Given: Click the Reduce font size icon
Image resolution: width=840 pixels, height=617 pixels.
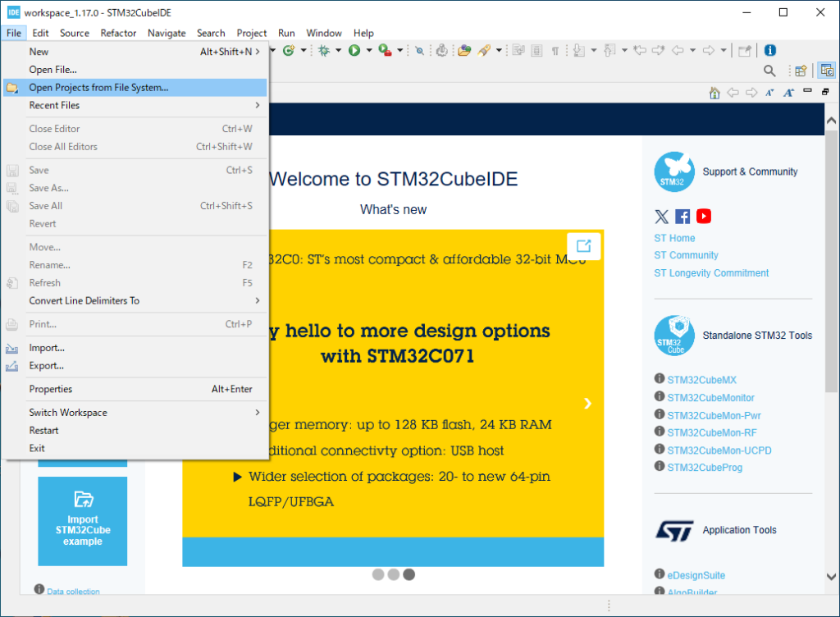Looking at the screenshot, I should coord(769,93).
